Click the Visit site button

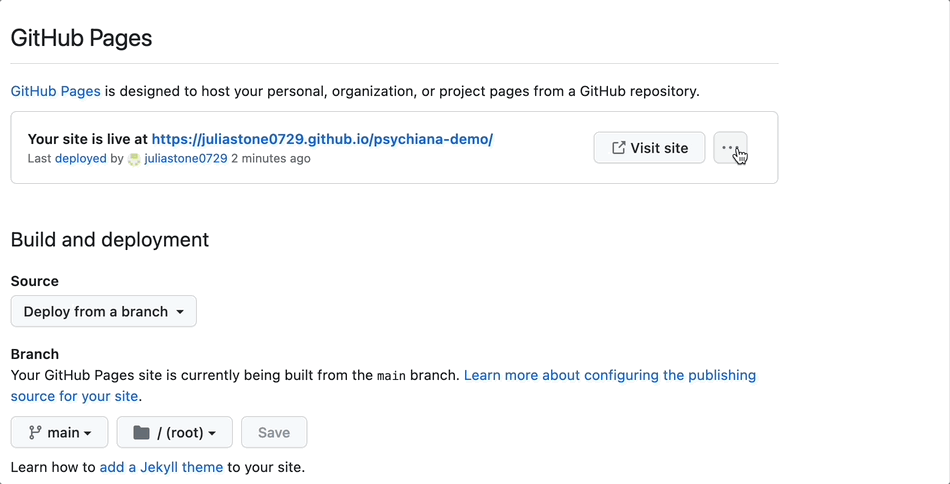(x=649, y=147)
